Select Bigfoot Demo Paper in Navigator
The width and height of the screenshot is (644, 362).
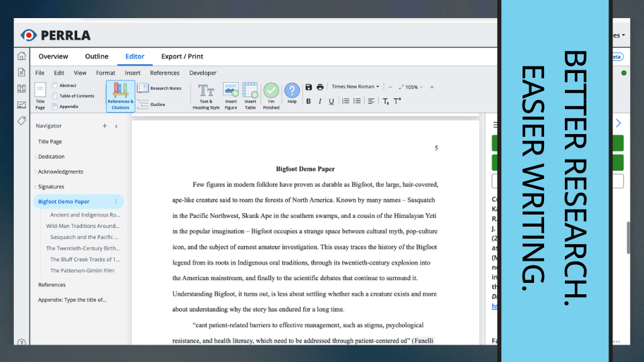pyautogui.click(x=64, y=202)
